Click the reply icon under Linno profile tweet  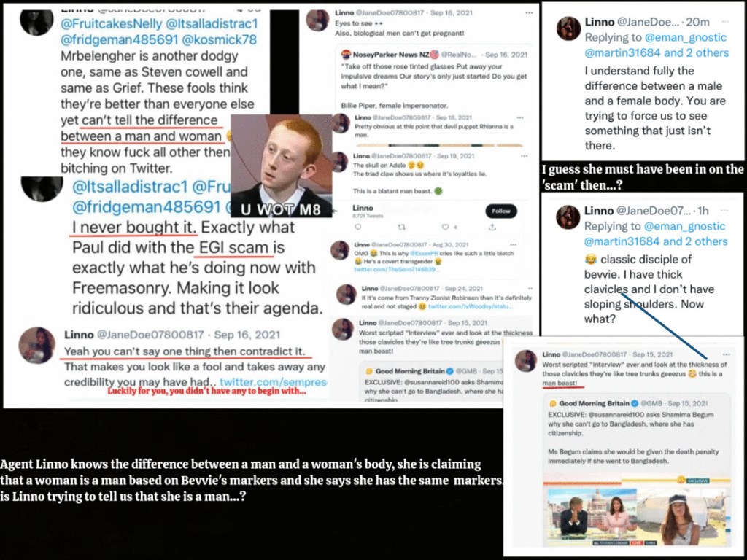click(358, 227)
